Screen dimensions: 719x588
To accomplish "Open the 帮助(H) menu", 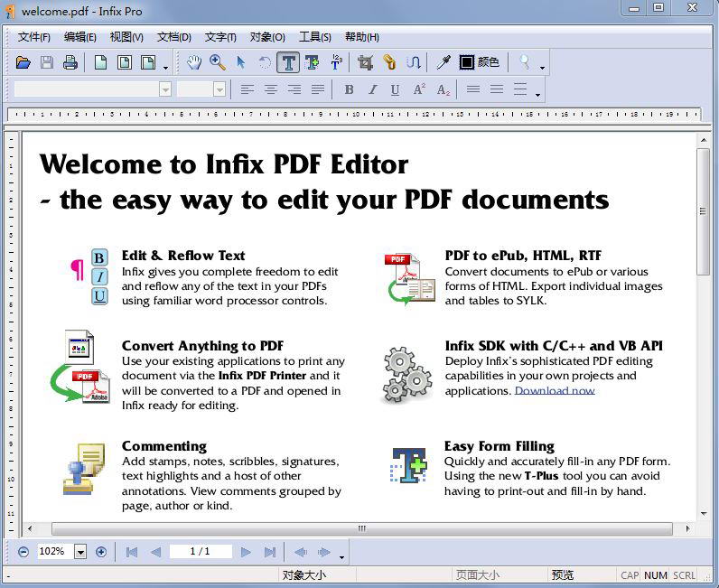I will coord(362,37).
